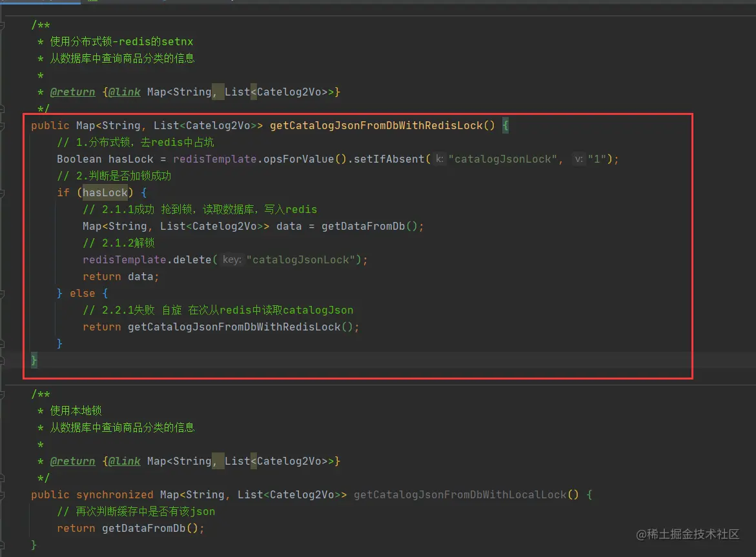Click data in the return data statement
Viewport: 756px width, 557px height.
click(x=140, y=277)
